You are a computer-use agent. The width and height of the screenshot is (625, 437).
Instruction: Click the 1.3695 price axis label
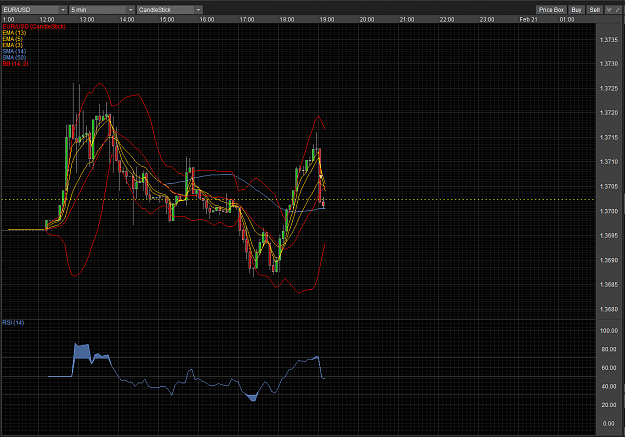(609, 236)
